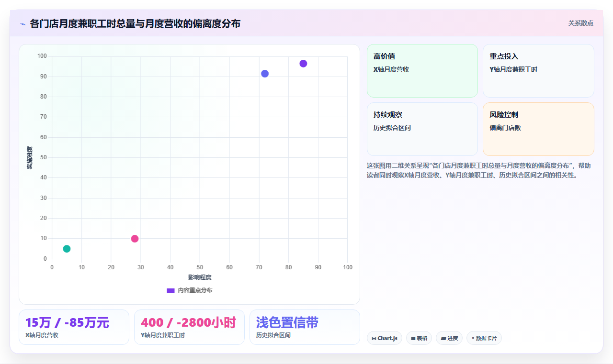This screenshot has height=364, width=613.
Task: Select the blue scatter point at 72
Action: [265, 74]
